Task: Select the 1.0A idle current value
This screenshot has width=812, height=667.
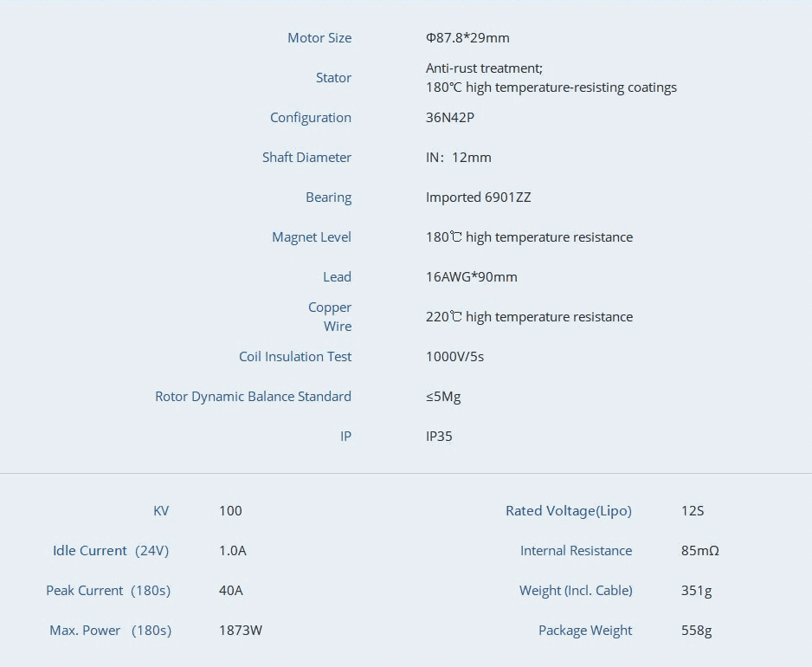Action: 233,551
